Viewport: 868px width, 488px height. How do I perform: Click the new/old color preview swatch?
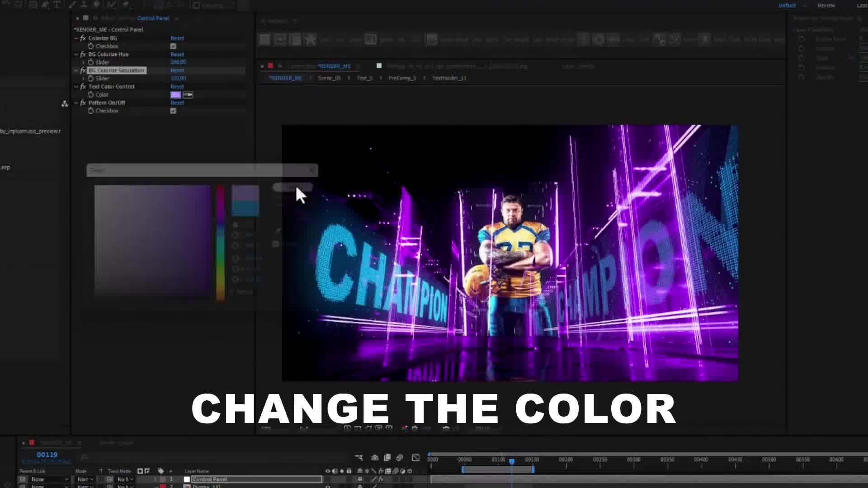(245, 201)
